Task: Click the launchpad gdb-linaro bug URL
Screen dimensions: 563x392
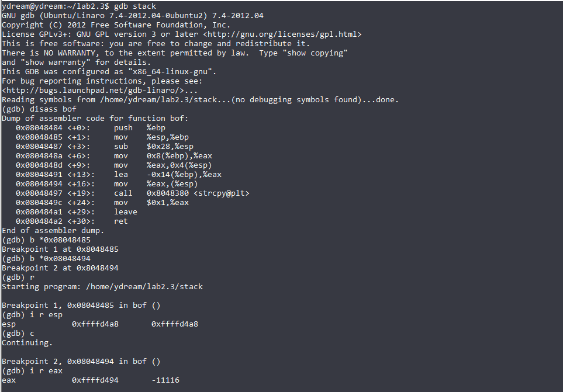Action: (x=93, y=91)
